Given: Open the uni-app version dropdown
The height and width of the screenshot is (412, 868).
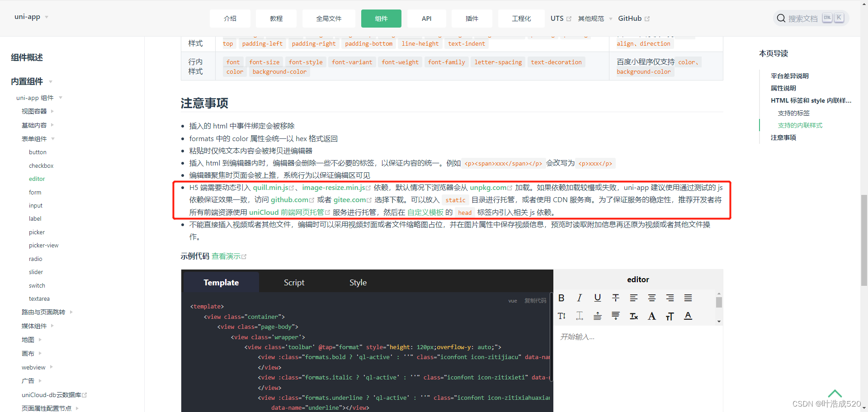Looking at the screenshot, I should pyautogui.click(x=31, y=17).
